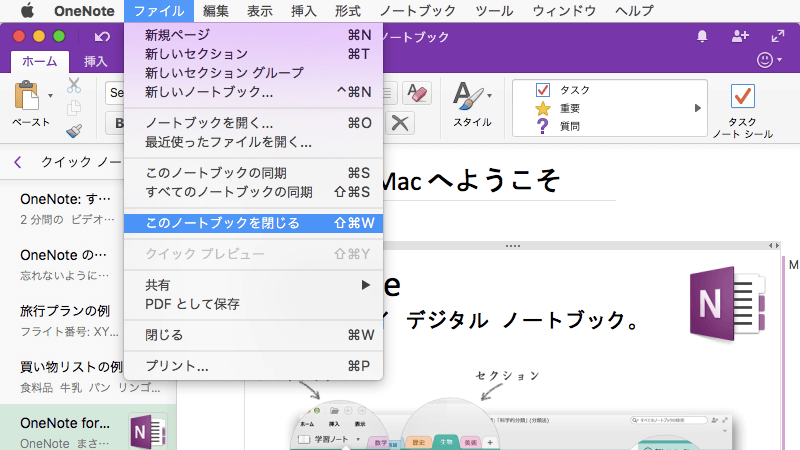
Task: Choose プリント… menu item
Action: click(x=253, y=366)
